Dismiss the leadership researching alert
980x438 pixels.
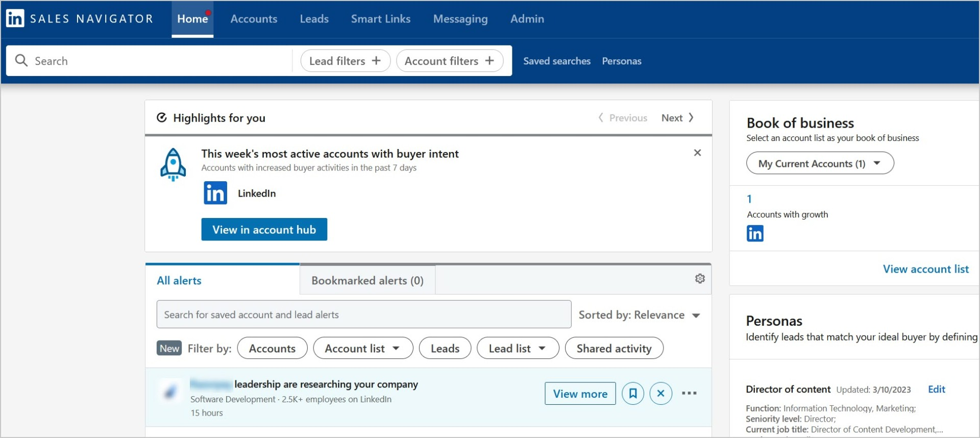pyautogui.click(x=661, y=394)
